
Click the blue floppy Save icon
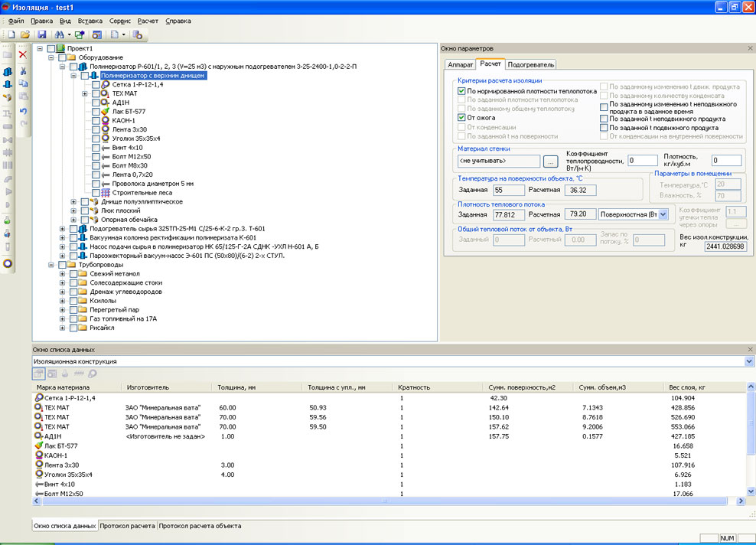point(42,34)
